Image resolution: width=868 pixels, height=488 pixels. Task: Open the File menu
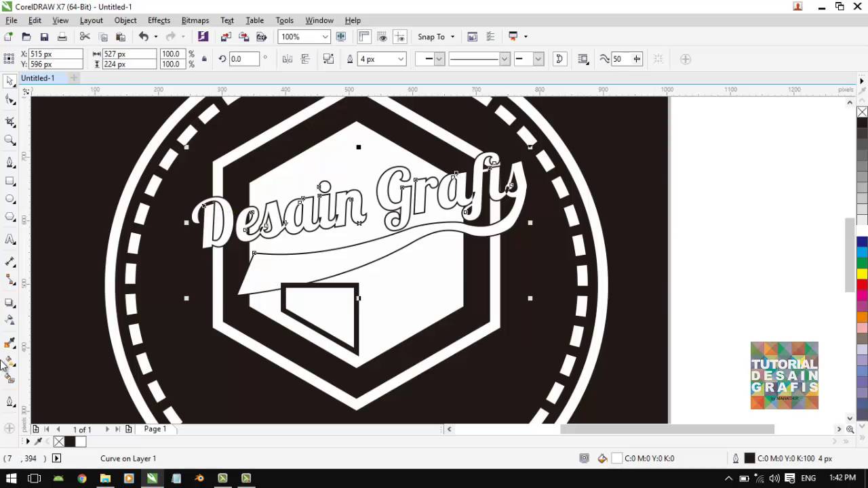pos(12,20)
